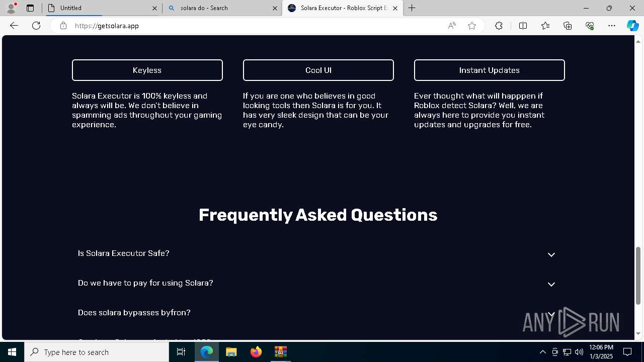
Task: Open the Edge profile icon
Action: [11, 8]
